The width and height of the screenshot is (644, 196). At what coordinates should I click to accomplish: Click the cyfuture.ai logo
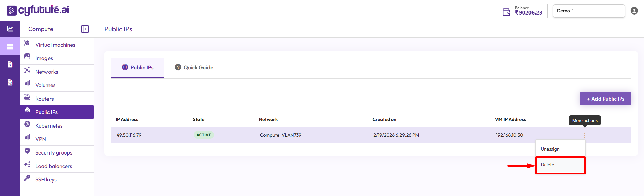pyautogui.click(x=38, y=10)
